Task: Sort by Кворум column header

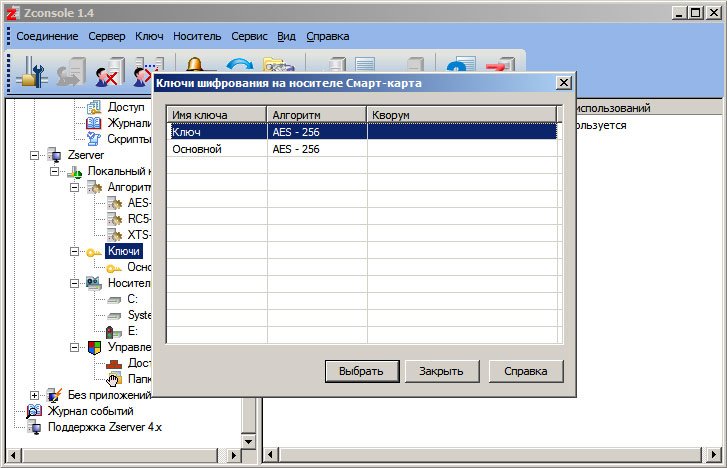Action: tap(462, 115)
